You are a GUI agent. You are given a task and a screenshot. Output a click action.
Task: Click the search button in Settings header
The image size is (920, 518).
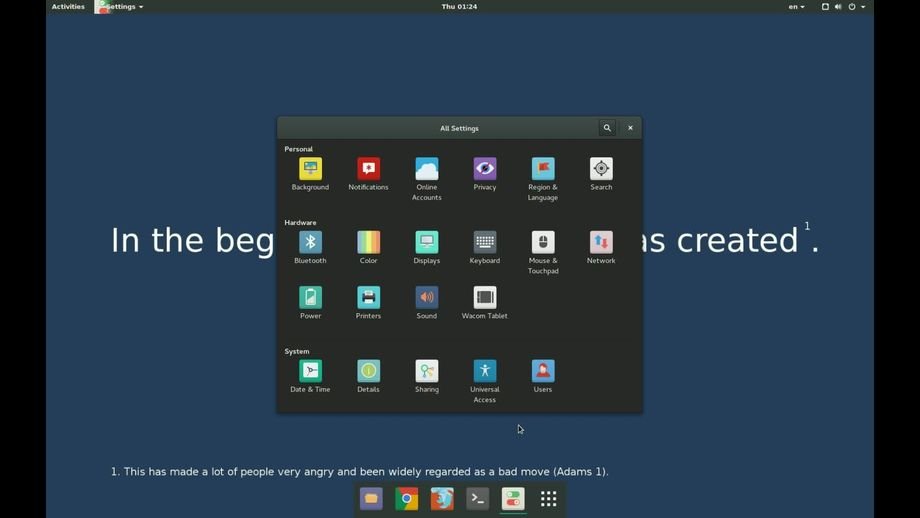(x=607, y=128)
